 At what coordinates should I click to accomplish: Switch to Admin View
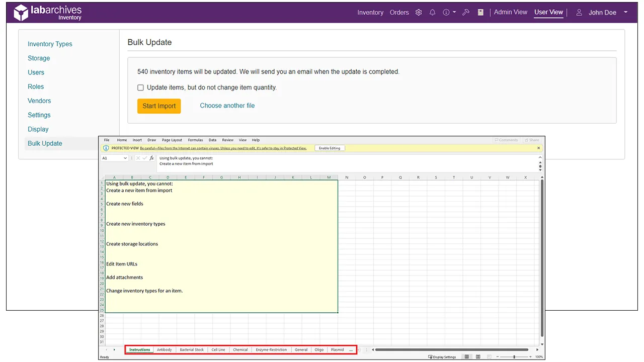click(x=510, y=12)
